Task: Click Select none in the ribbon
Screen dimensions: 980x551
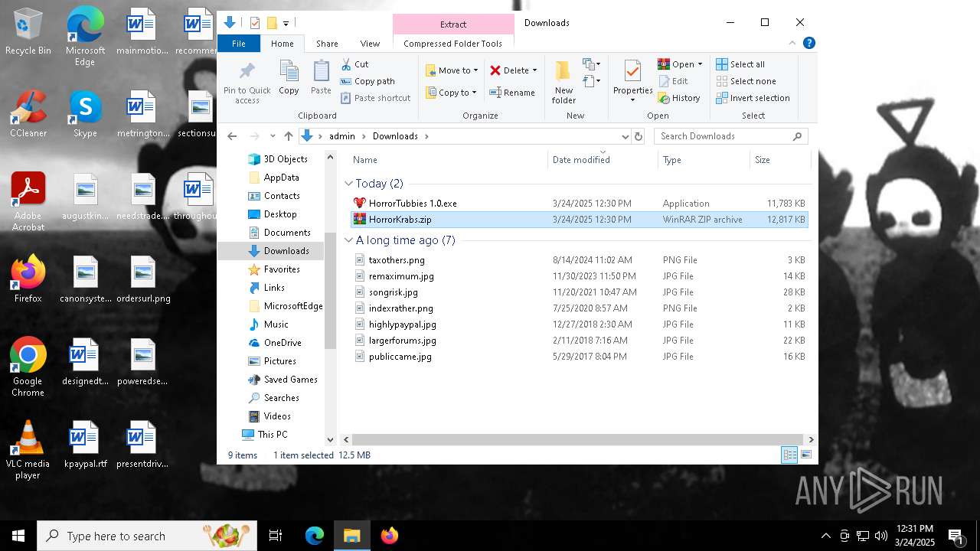Action: [x=746, y=81]
